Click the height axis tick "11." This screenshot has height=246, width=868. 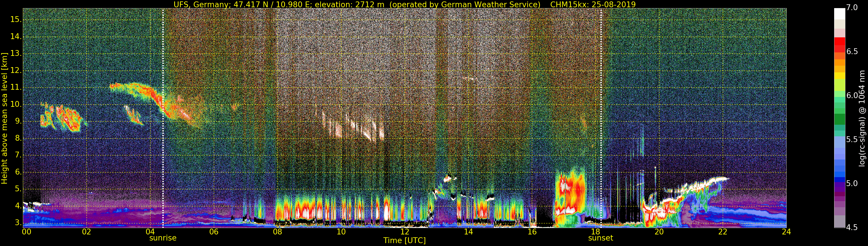pyautogui.click(x=16, y=87)
